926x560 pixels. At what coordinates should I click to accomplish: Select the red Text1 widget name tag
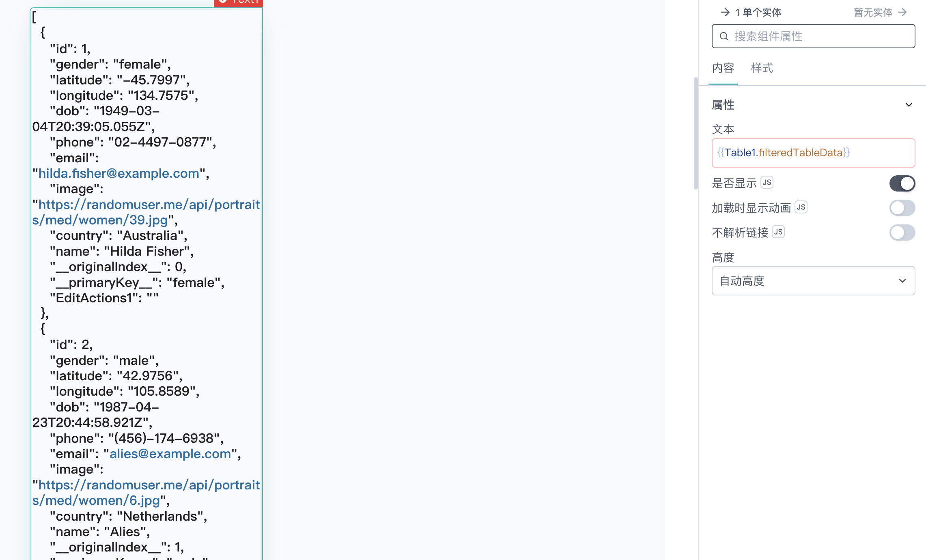[238, 2]
